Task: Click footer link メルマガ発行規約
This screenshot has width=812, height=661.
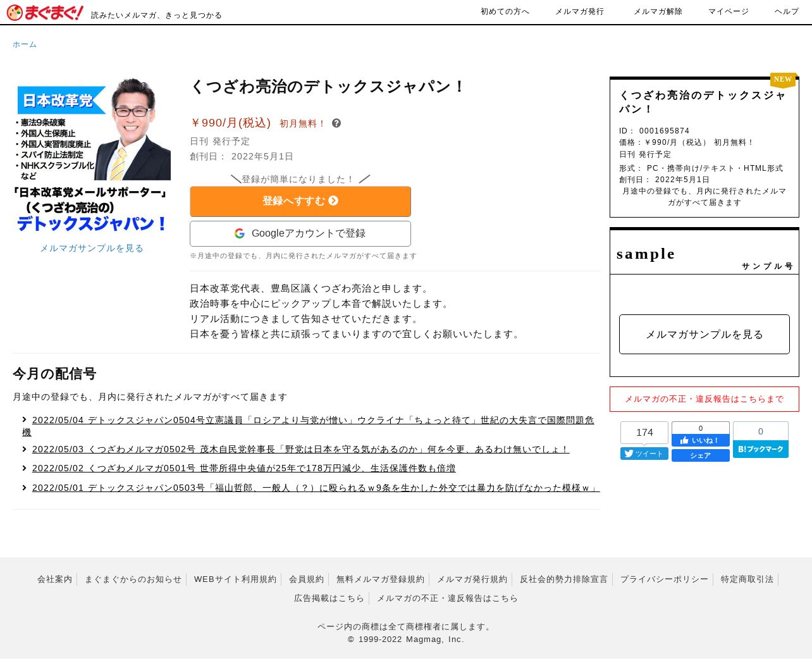Action: 472,579
